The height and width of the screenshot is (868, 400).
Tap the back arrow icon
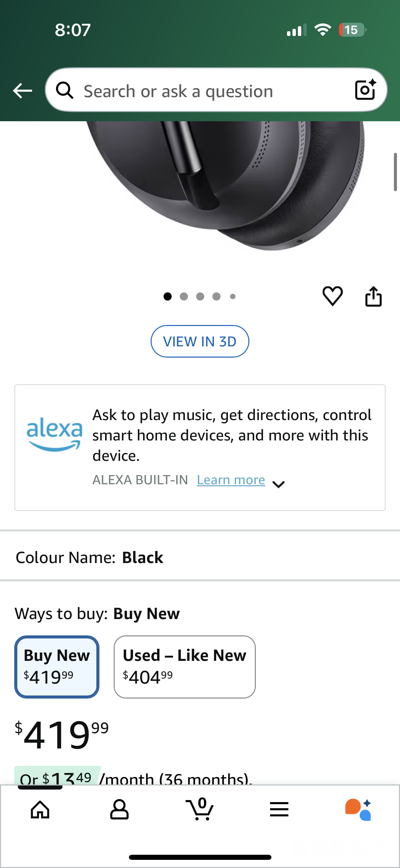point(22,91)
